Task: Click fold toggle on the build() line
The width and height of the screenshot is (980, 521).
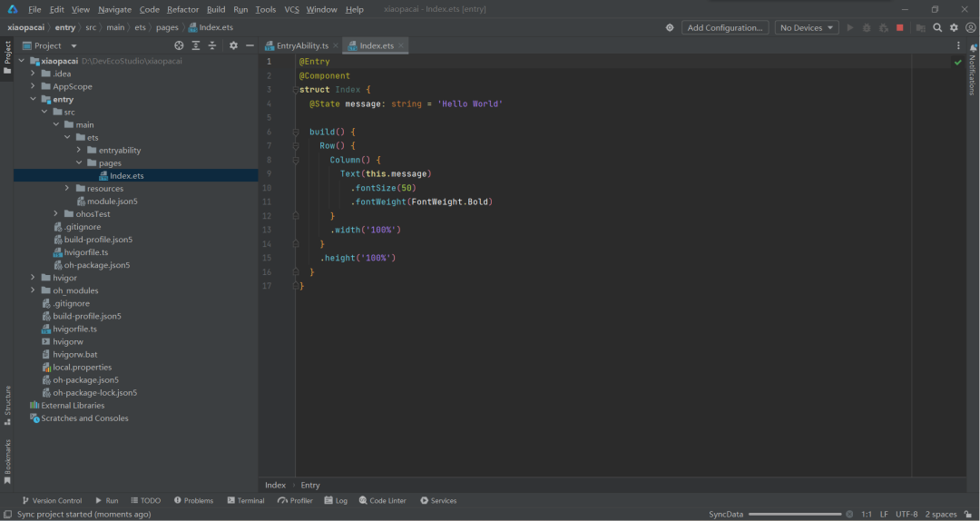Action: [x=296, y=132]
